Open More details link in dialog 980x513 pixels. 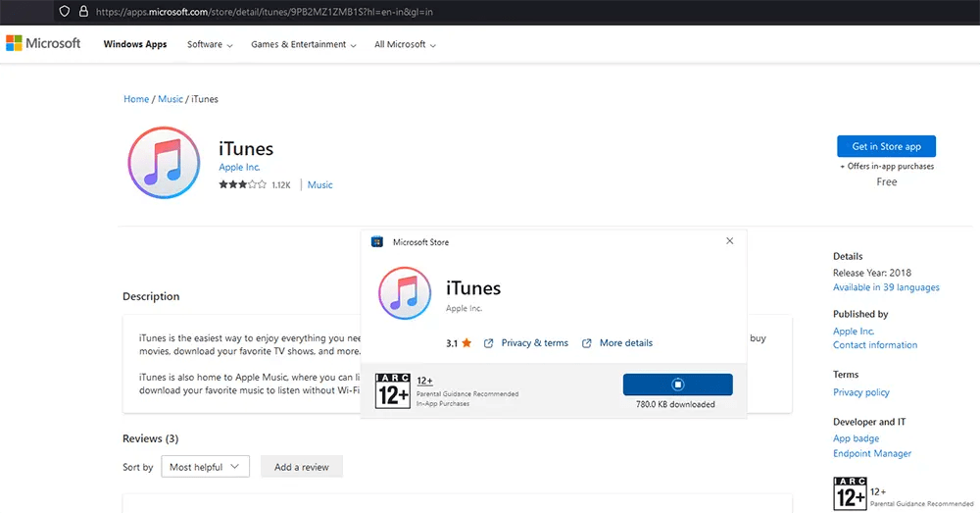[x=625, y=343]
